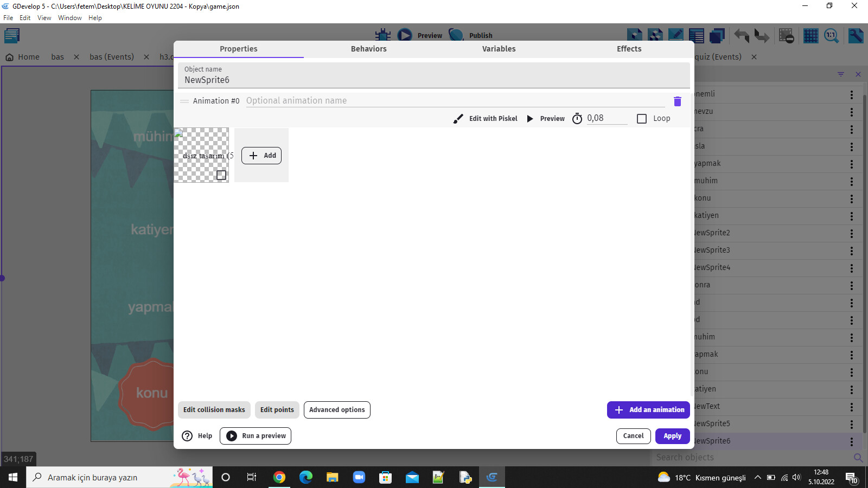Screen dimensions: 868x488
Task: Launch Google Chrome from the taskbar
Action: tap(279, 477)
